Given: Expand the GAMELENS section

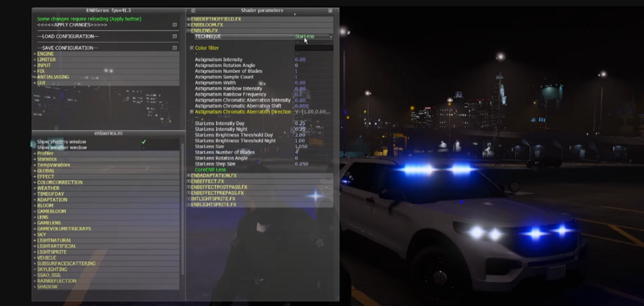Looking at the screenshot, I should point(35,223).
